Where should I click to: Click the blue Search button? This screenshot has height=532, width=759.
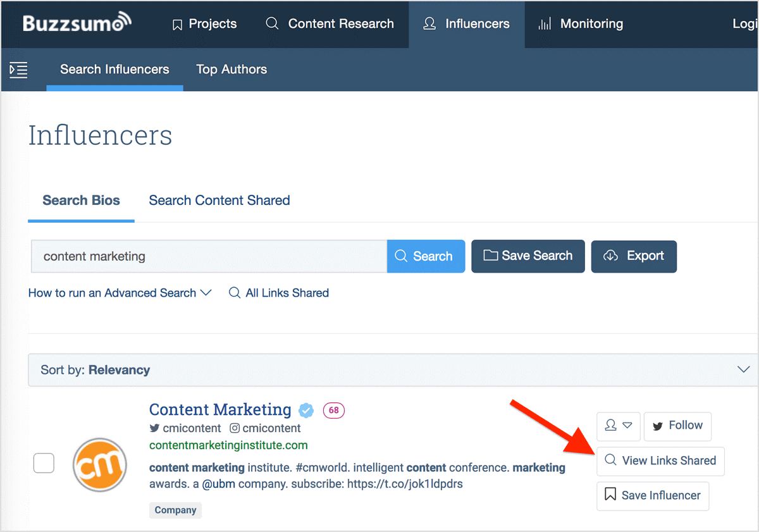(x=426, y=256)
